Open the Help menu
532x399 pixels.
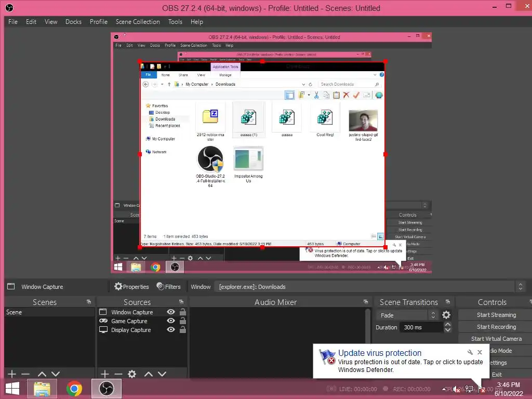[x=197, y=22]
